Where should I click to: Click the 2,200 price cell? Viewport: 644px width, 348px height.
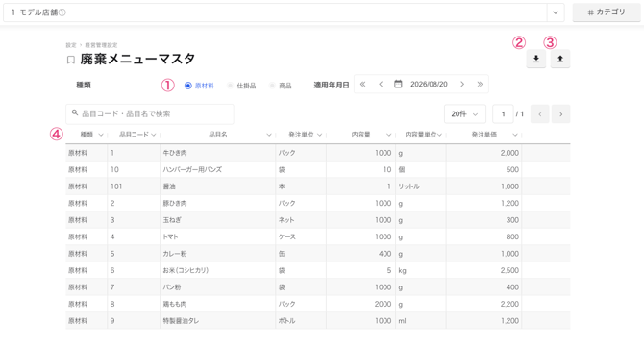pyautogui.click(x=483, y=304)
